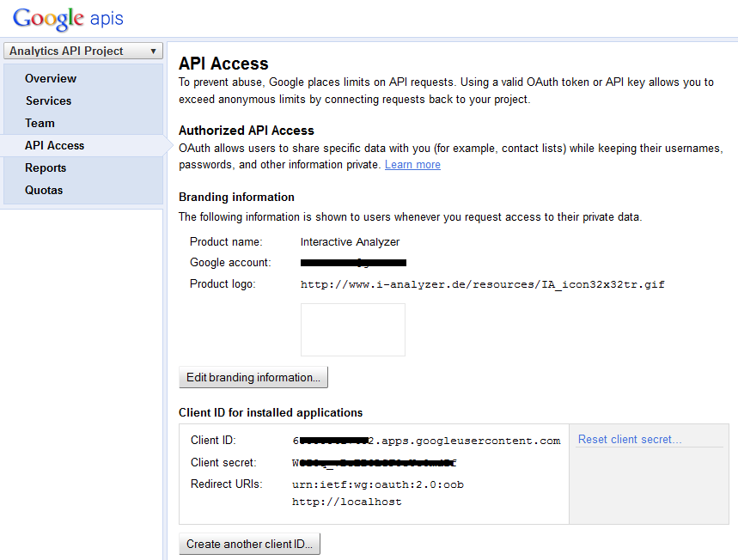Image resolution: width=738 pixels, height=560 pixels.
Task: Click Create another client ID
Action: (248, 544)
